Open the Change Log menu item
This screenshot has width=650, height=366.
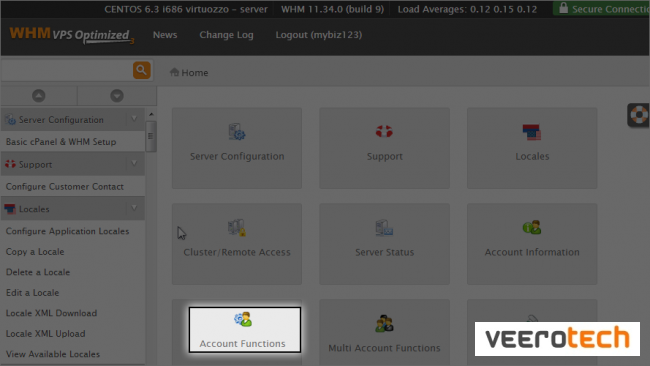click(226, 35)
